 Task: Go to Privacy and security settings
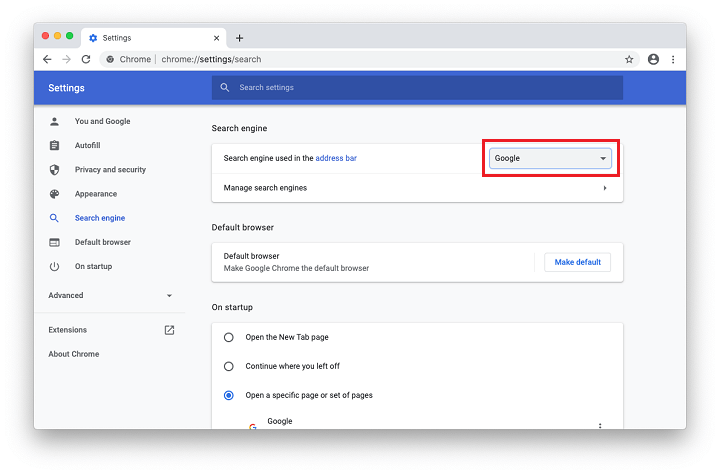click(110, 170)
